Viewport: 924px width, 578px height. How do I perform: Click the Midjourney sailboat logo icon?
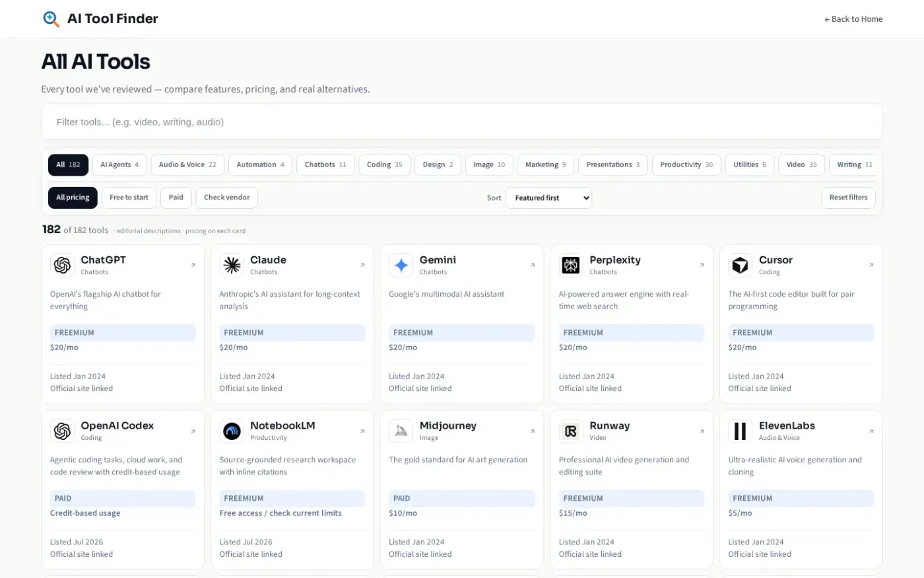(x=401, y=431)
